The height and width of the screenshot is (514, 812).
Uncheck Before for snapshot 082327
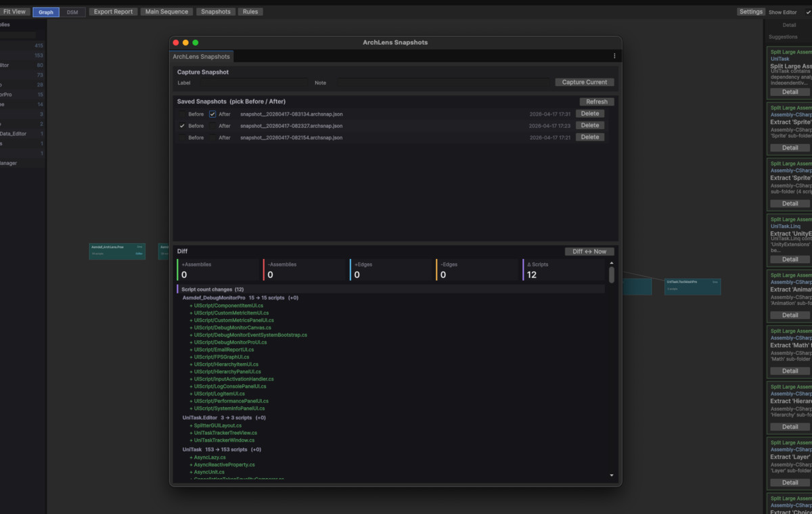[x=182, y=126]
